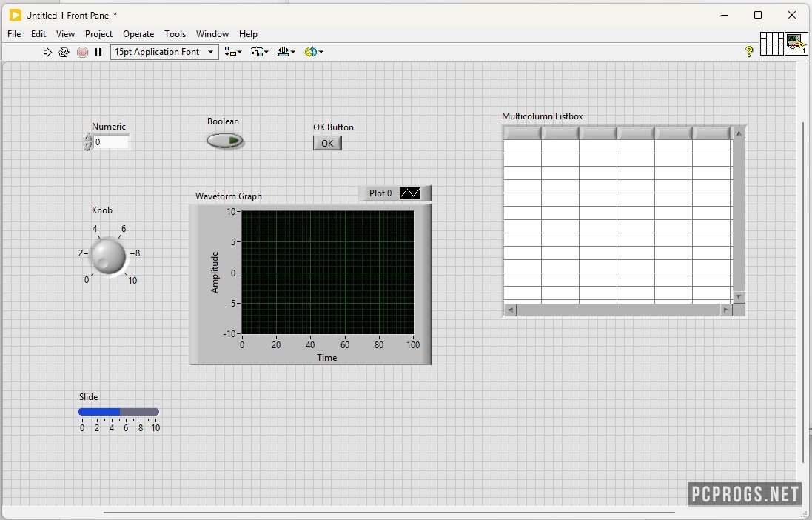Click Run Continuously icon
812x520 pixels.
[64, 52]
